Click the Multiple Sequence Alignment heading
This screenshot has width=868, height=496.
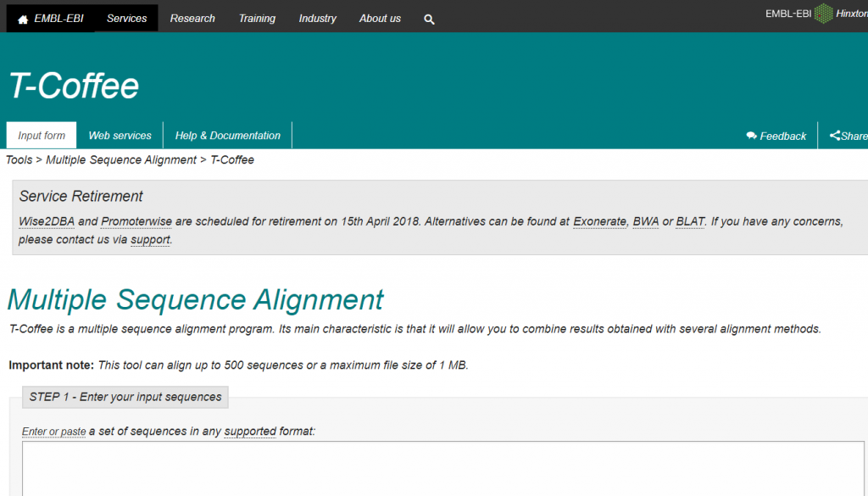tap(195, 300)
